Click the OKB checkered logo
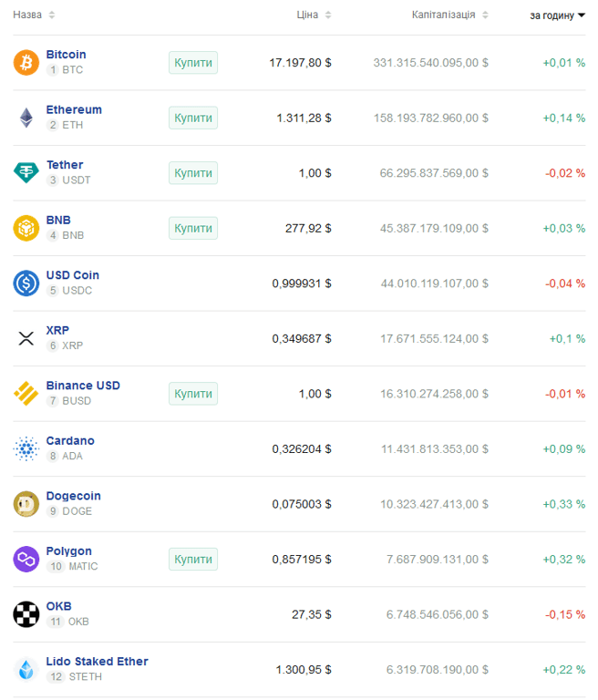This screenshot has height=700, width=598. pyautogui.click(x=26, y=613)
